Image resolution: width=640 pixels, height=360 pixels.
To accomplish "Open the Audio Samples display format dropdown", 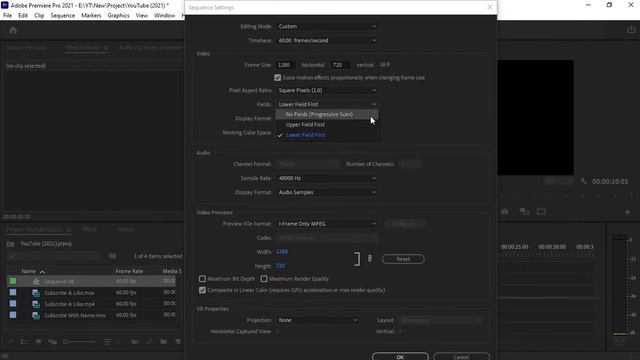I will pos(327,192).
